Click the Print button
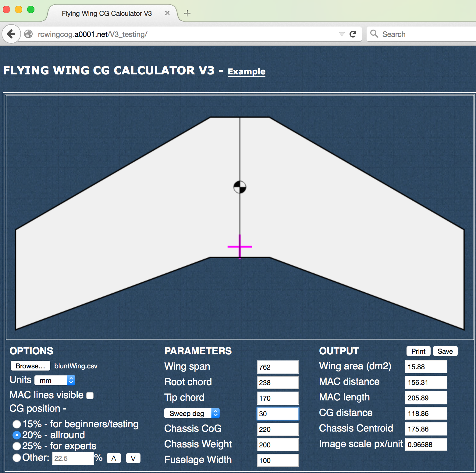Viewport: 476px width, 473px height. tap(418, 351)
